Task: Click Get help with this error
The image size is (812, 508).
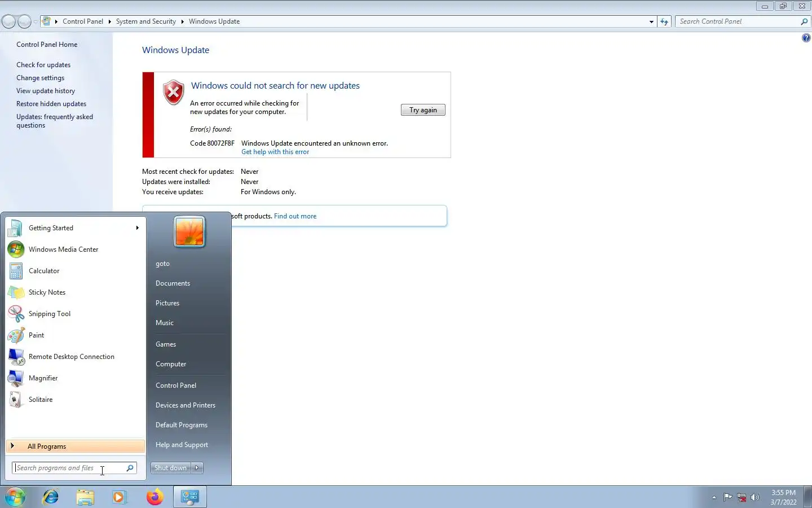Action: (275, 152)
